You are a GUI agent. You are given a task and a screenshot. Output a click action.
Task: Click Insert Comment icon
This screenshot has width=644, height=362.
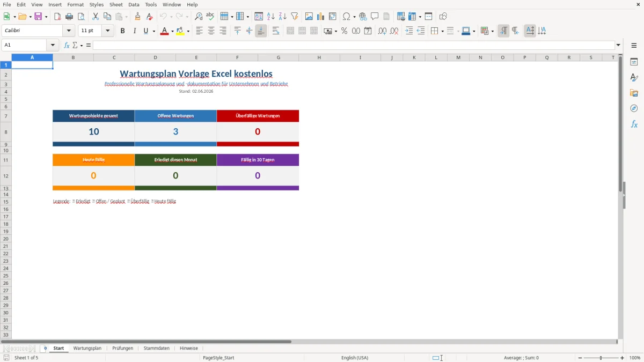(375, 17)
